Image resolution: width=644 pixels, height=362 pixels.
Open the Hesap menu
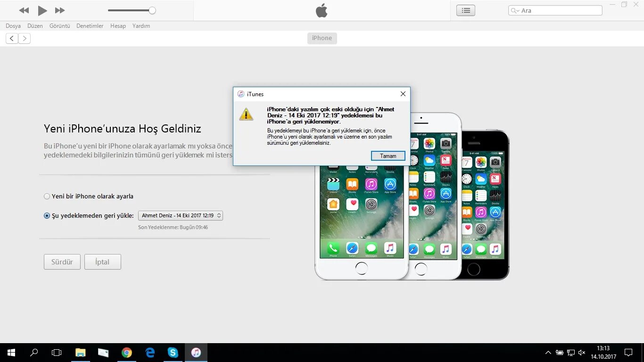point(118,26)
